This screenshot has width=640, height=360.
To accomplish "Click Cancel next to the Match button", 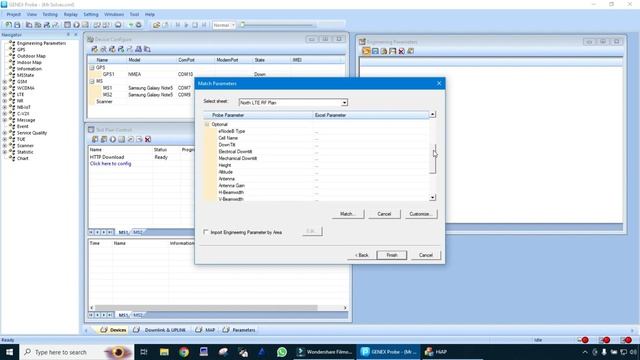I will click(384, 214).
